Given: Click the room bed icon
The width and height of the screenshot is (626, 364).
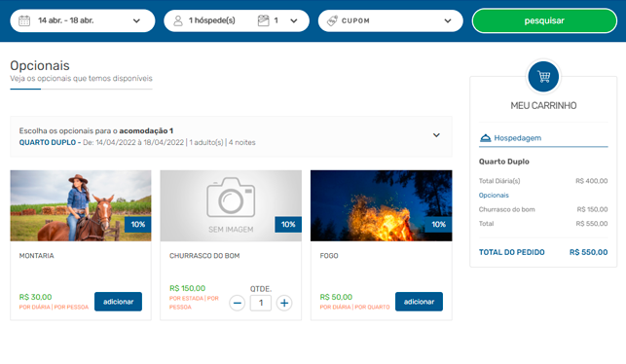Looking at the screenshot, I should [264, 20].
